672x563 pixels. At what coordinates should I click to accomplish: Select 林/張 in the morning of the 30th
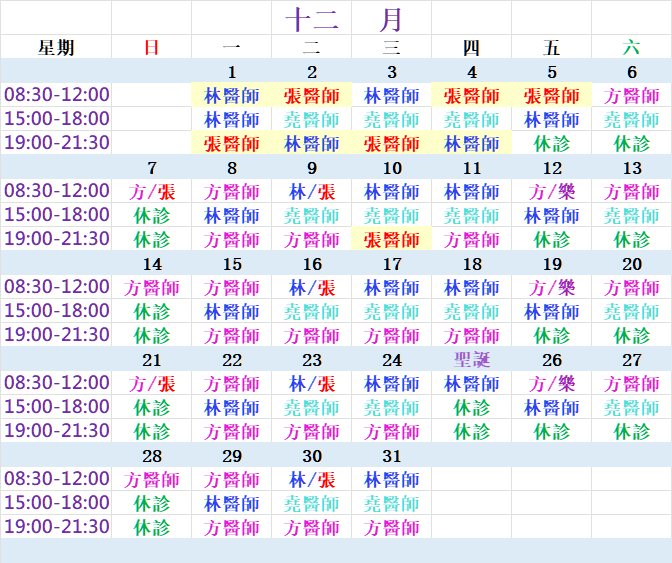tap(312, 480)
